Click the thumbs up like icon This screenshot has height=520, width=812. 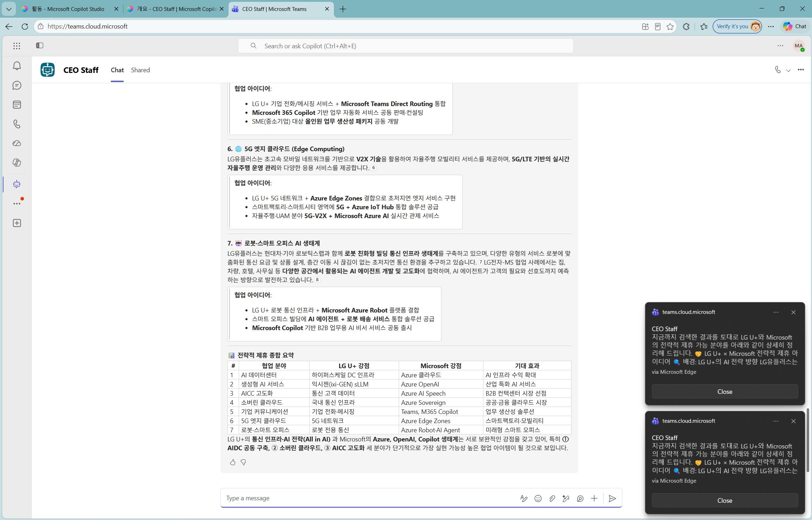pos(233,462)
